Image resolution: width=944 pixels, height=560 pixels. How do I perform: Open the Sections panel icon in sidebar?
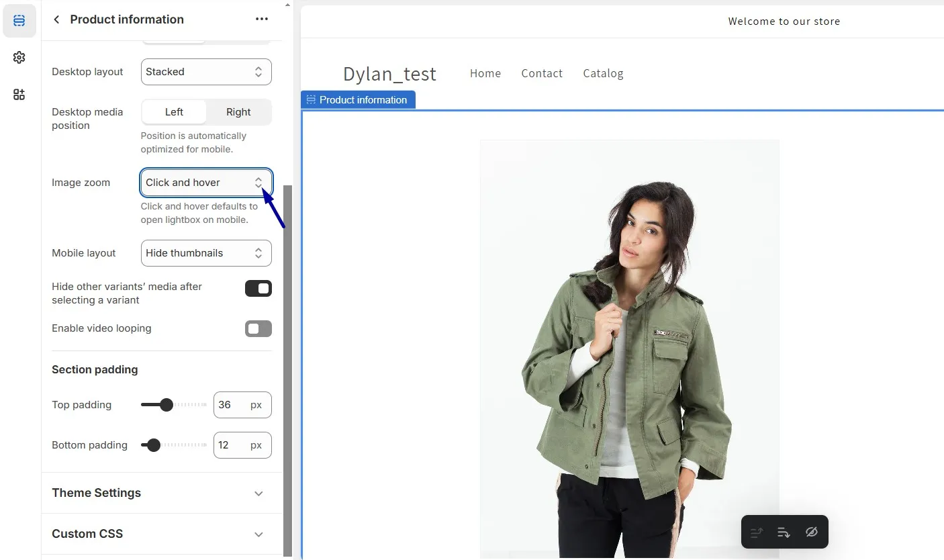coord(19,21)
